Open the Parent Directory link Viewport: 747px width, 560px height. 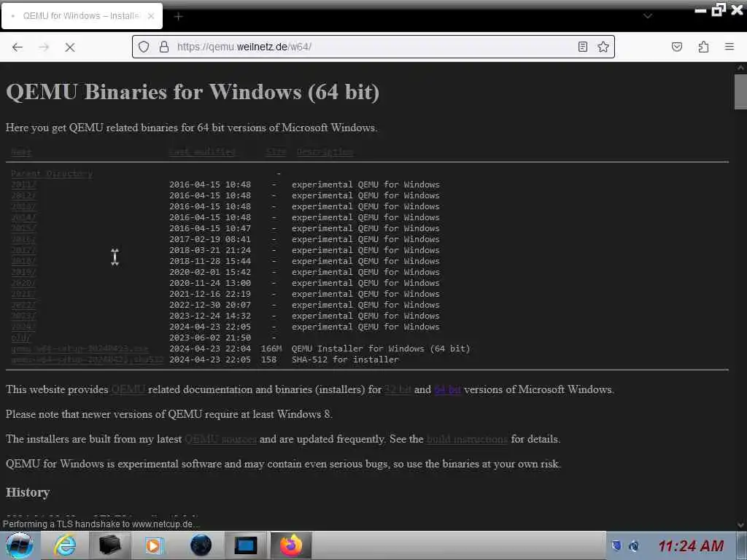point(52,174)
